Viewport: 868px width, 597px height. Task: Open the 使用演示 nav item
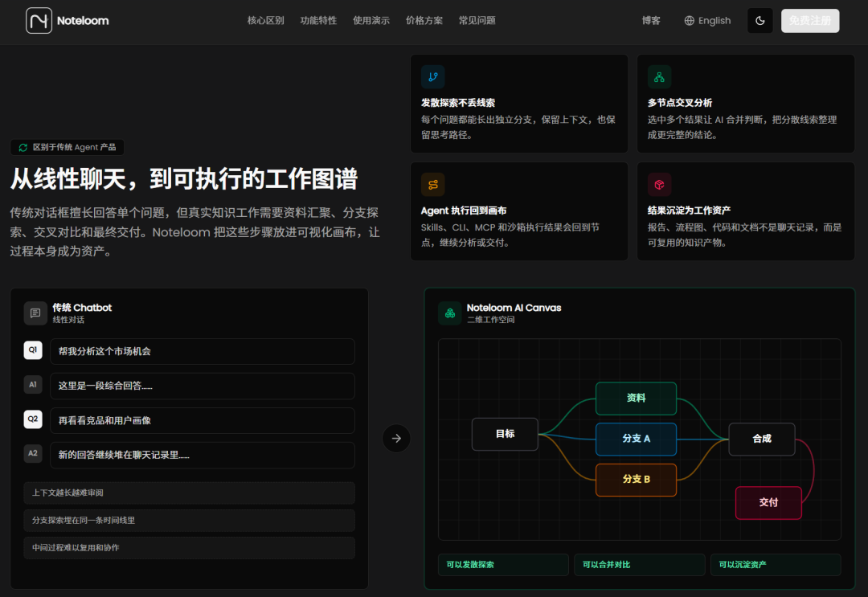coord(371,20)
